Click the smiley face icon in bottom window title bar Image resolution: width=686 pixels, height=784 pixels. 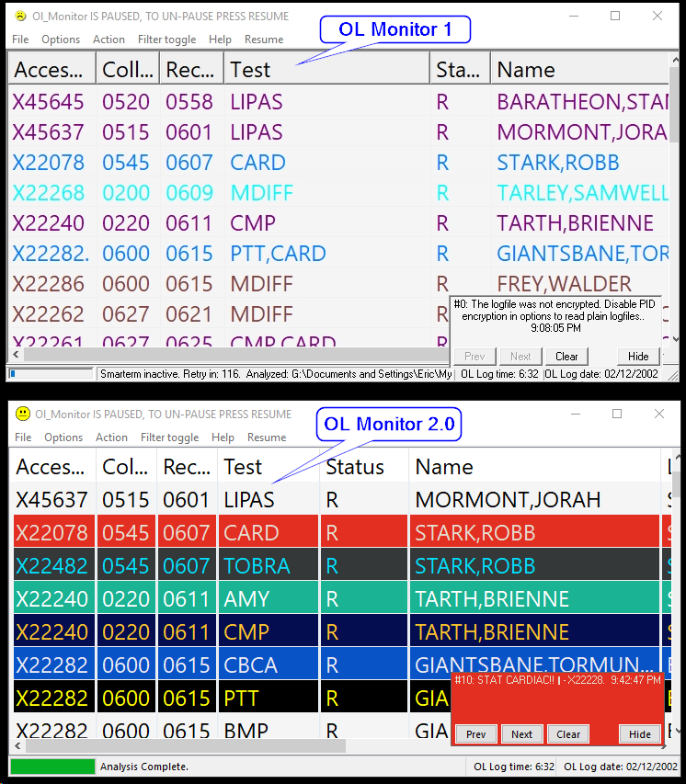pyautogui.click(x=22, y=415)
